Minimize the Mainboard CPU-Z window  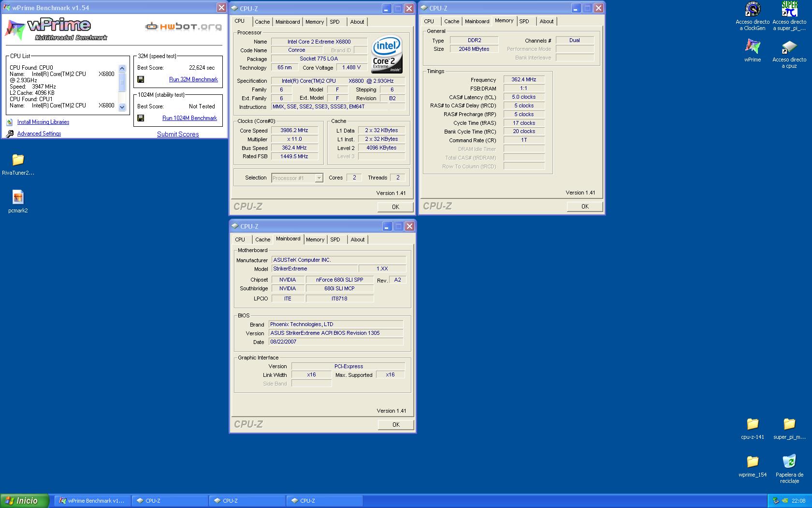click(x=387, y=226)
